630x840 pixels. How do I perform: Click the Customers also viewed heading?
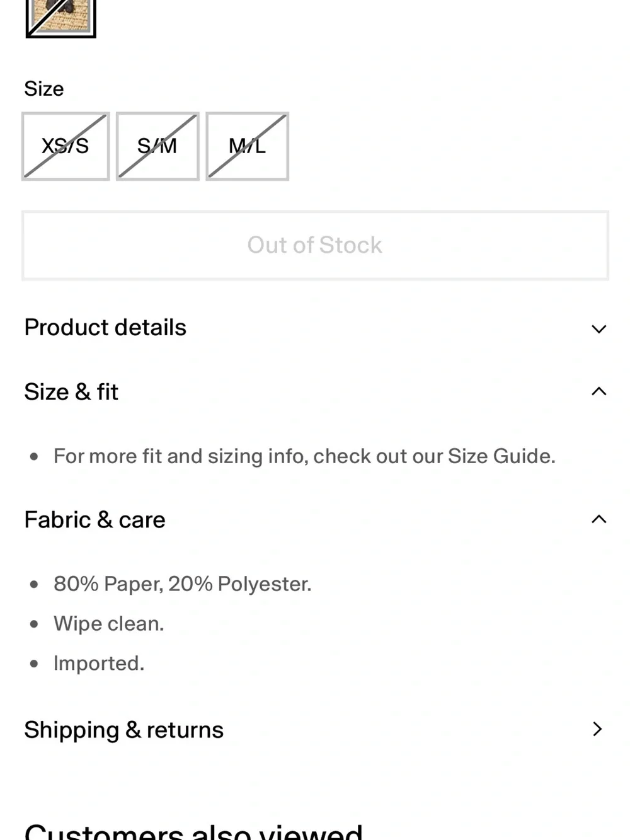click(193, 831)
